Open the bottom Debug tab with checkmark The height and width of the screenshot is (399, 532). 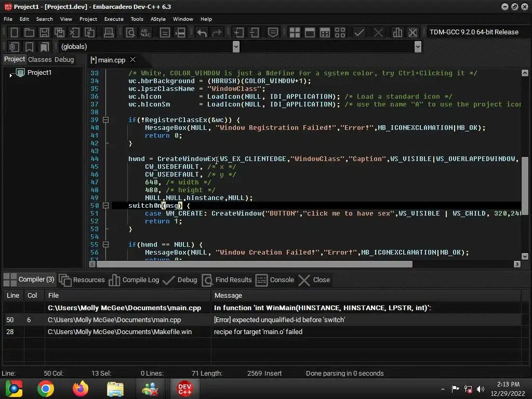[180, 280]
